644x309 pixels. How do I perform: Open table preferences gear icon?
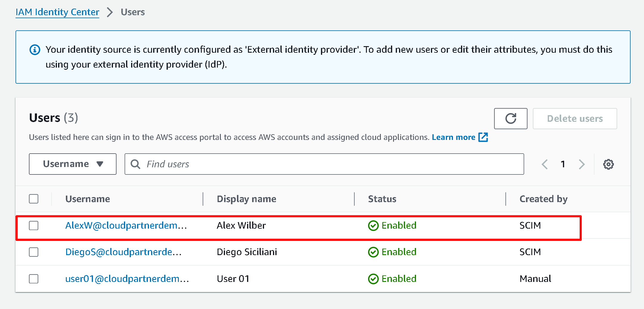[x=608, y=164]
